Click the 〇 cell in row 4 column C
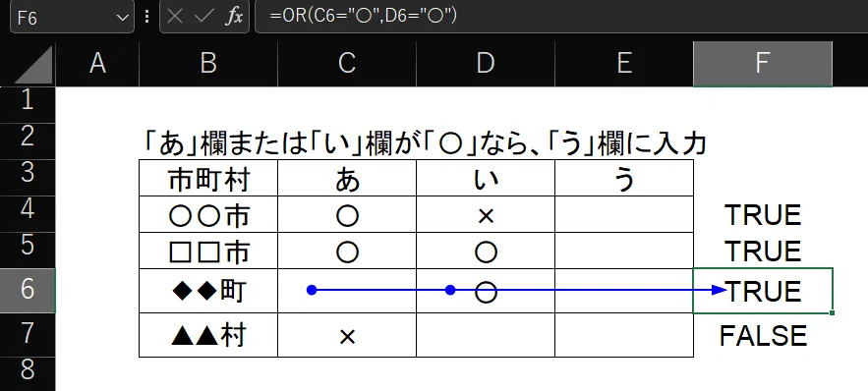Viewport: 868px width, 391px height. [x=347, y=214]
